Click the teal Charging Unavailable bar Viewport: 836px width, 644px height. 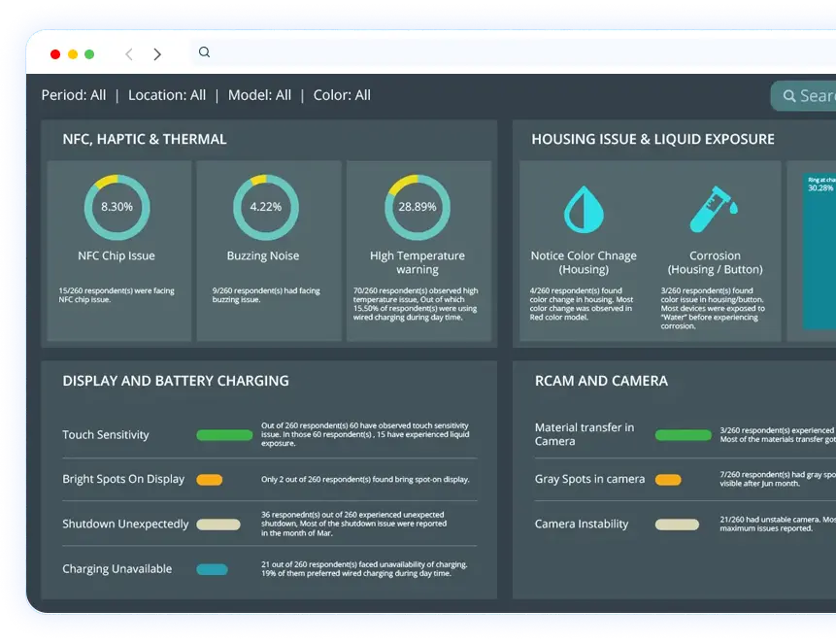click(x=212, y=569)
